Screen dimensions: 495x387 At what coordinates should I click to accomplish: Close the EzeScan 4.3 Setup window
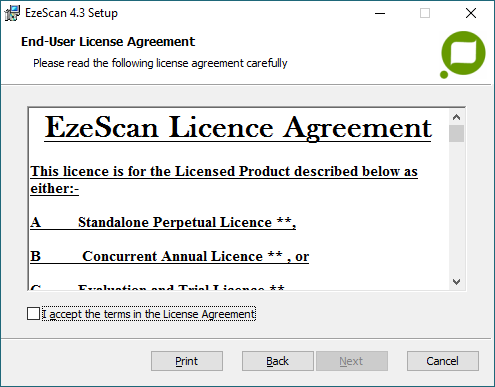pyautogui.click(x=471, y=13)
